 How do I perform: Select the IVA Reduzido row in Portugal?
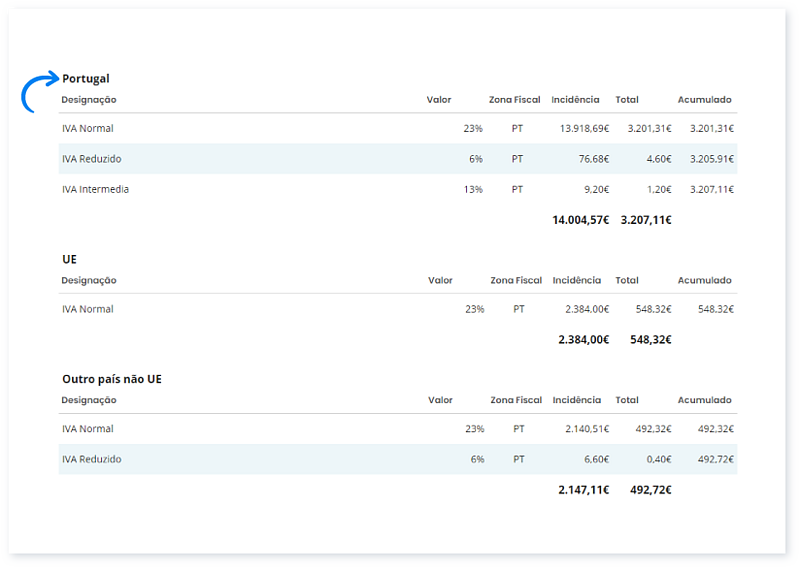point(92,159)
